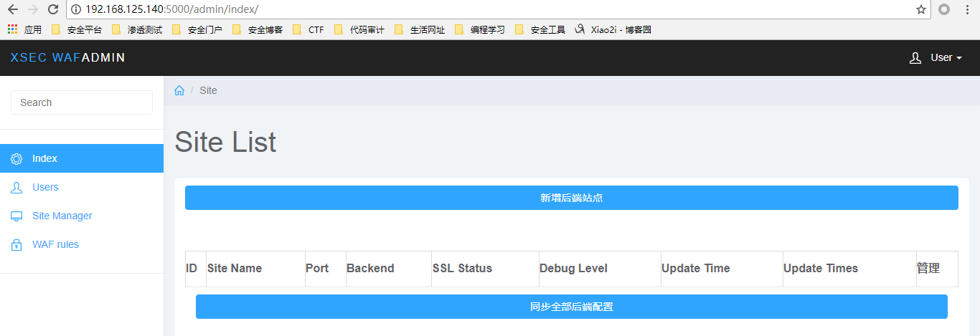The height and width of the screenshot is (336, 980).
Task: Open 安全博客 bookmark folder
Action: 258,29
